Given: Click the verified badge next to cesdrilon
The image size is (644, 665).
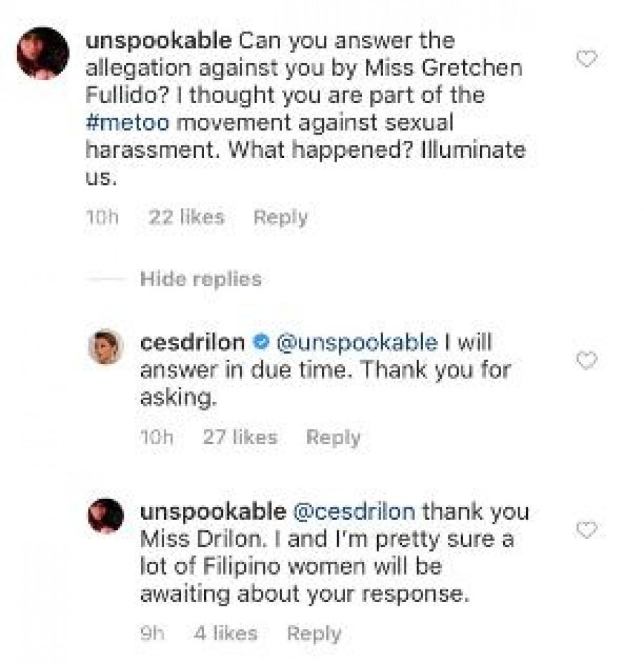Looking at the screenshot, I should point(260,343).
